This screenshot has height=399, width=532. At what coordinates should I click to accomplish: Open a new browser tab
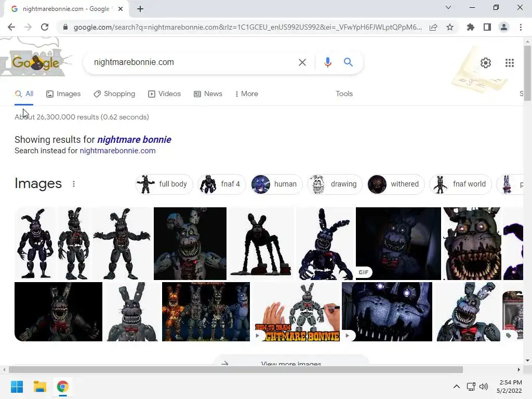pos(140,9)
